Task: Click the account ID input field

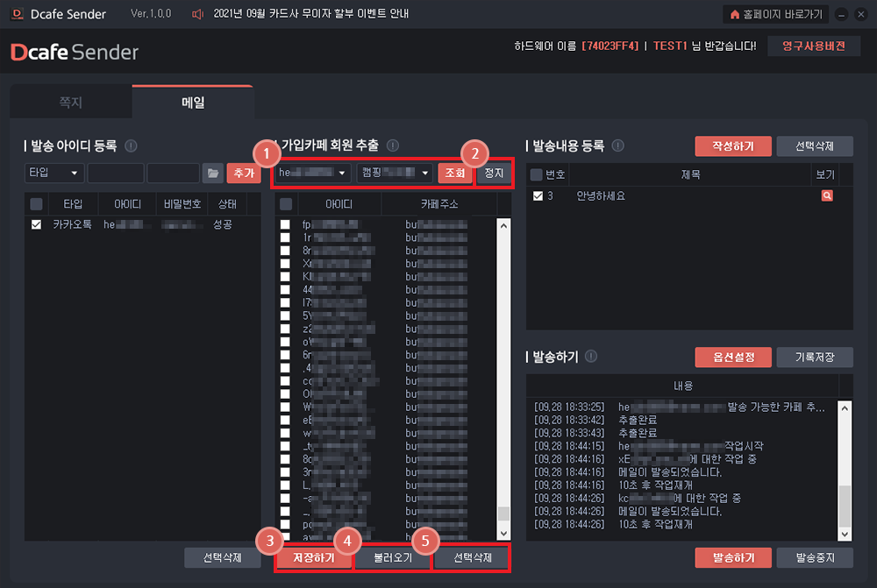Action: (116, 174)
